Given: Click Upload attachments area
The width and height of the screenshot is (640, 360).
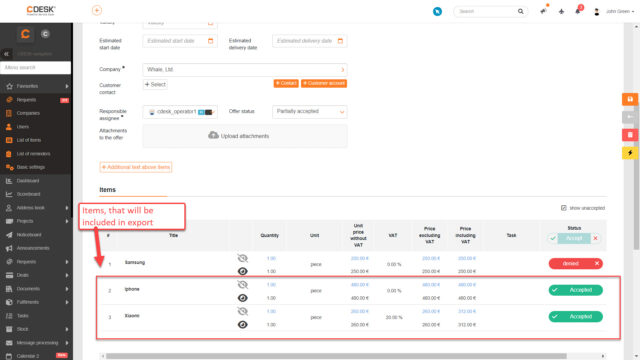Looking at the screenshot, I should point(245,136).
